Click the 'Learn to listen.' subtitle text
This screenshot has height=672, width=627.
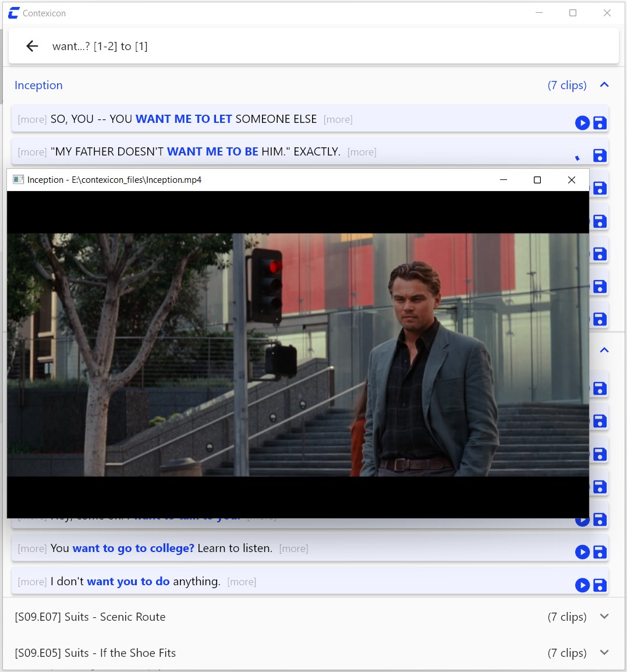coord(235,548)
